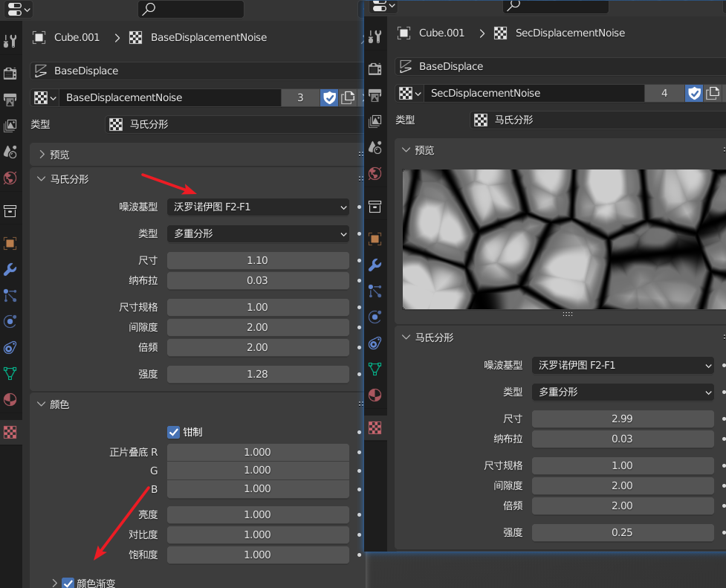Open Physics properties tab in left panel
Image resolution: width=726 pixels, height=588 pixels.
pyautogui.click(x=10, y=322)
